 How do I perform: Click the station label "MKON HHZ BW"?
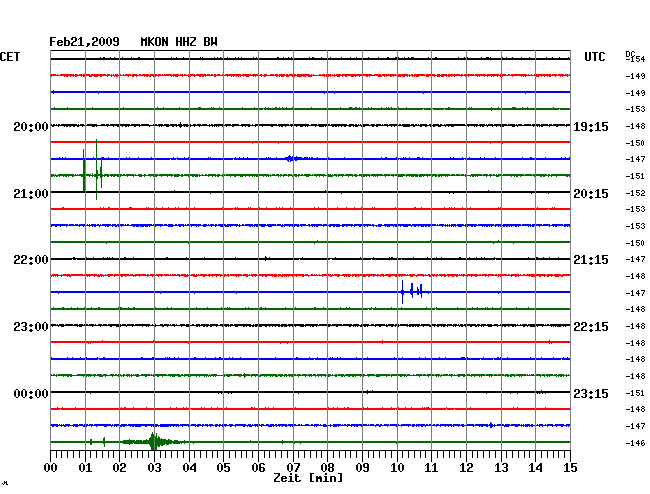click(x=179, y=42)
